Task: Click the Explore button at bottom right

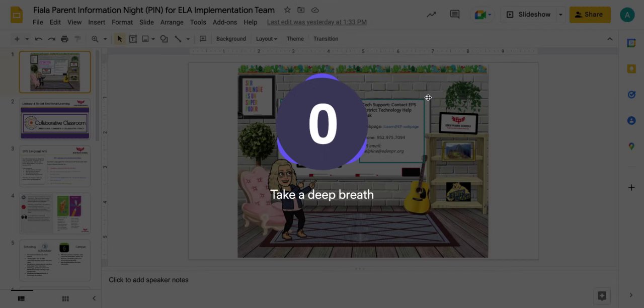Action: (602, 296)
